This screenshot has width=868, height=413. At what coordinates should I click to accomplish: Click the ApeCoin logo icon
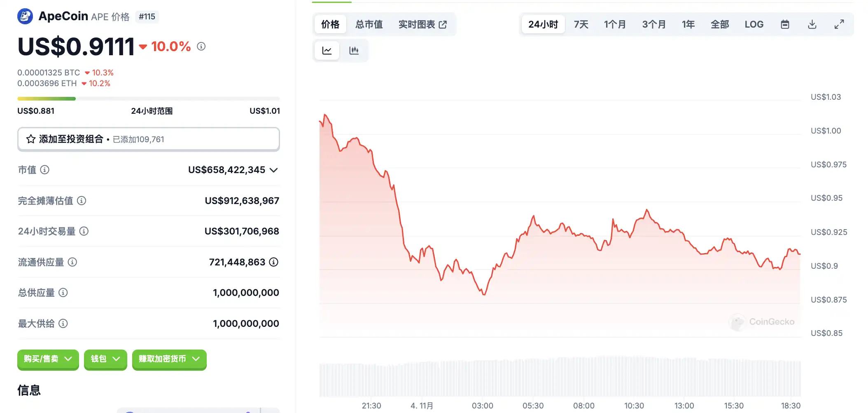point(25,16)
